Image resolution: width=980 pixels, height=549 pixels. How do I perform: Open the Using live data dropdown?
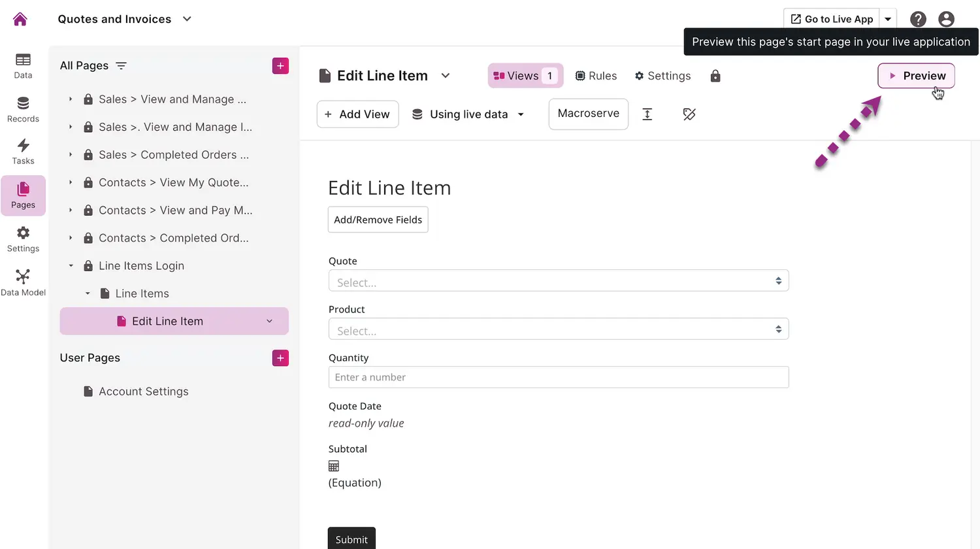coord(468,114)
